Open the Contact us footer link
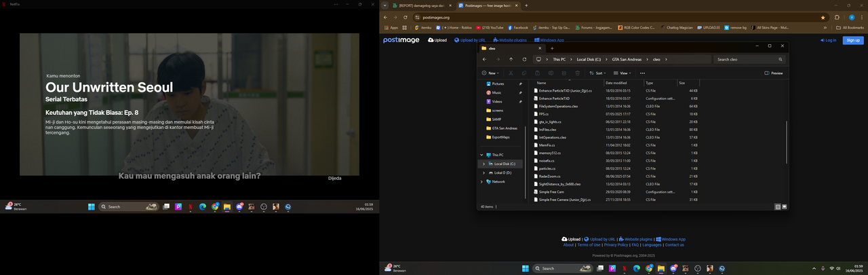The width and height of the screenshot is (868, 275). click(674, 244)
